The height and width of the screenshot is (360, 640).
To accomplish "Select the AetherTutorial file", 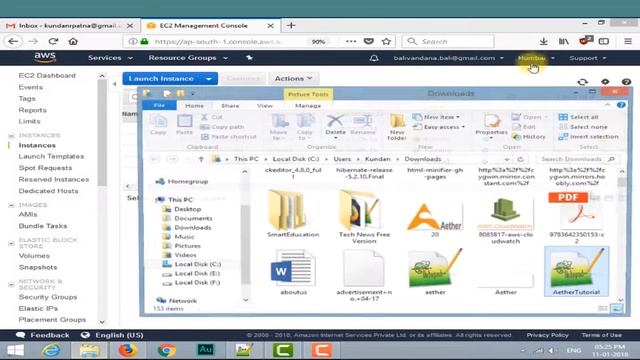I will [x=576, y=271].
